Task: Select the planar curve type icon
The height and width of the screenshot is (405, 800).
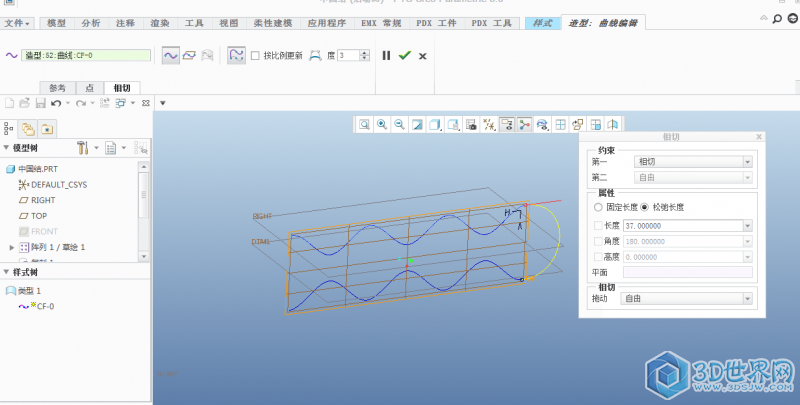Action: [x=189, y=56]
